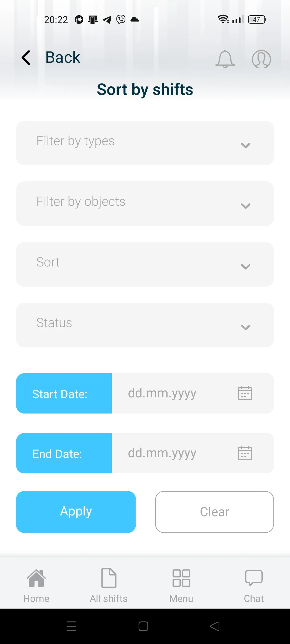Tap the Android recent apps button
Viewport: 290px width, 644px height.
click(71, 626)
